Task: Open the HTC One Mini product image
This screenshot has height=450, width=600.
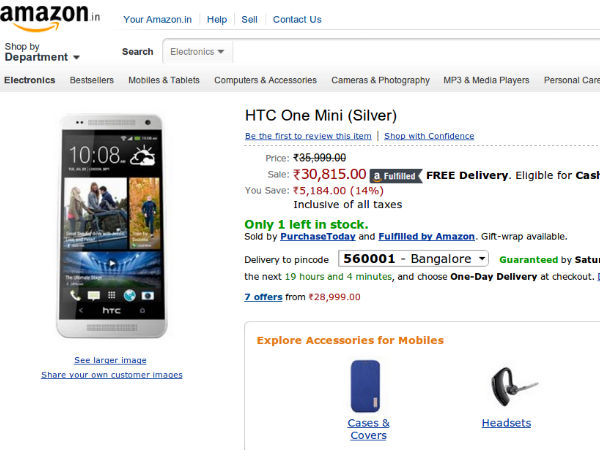Action: click(x=112, y=224)
